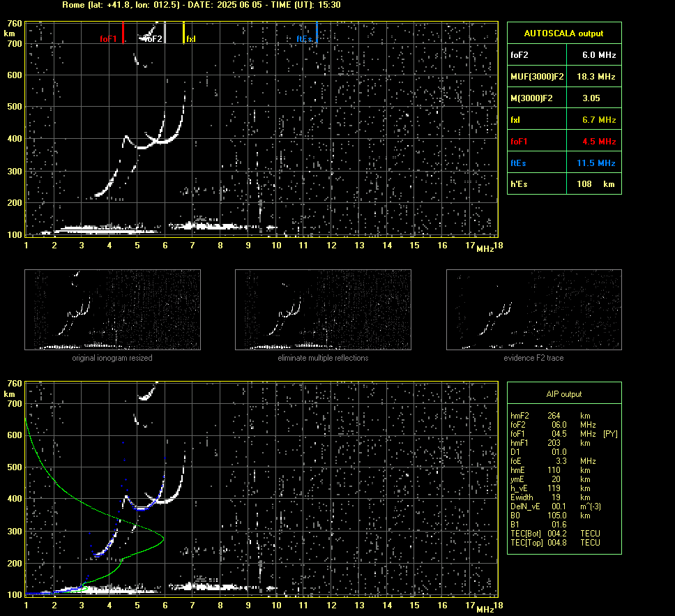Screen dimensions: 675x616
Task: Click the blue ftEs marker label
Action: coord(304,39)
